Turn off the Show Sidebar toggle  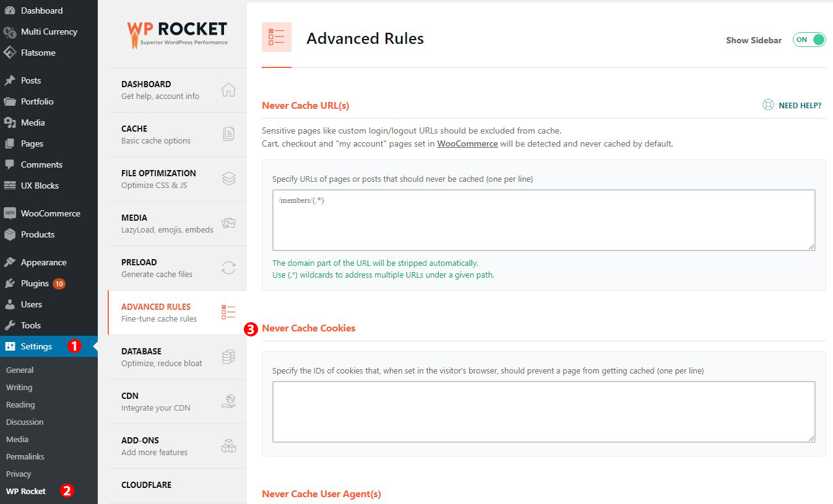click(809, 40)
